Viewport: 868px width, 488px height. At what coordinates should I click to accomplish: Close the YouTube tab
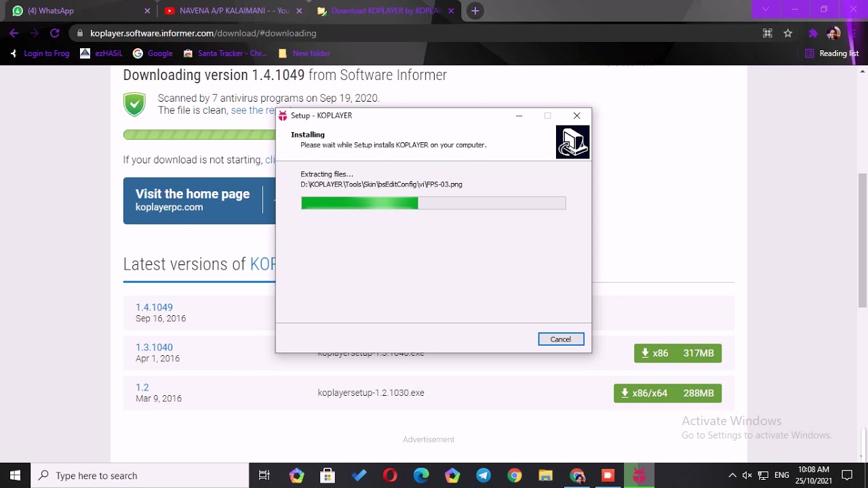pyautogui.click(x=299, y=11)
